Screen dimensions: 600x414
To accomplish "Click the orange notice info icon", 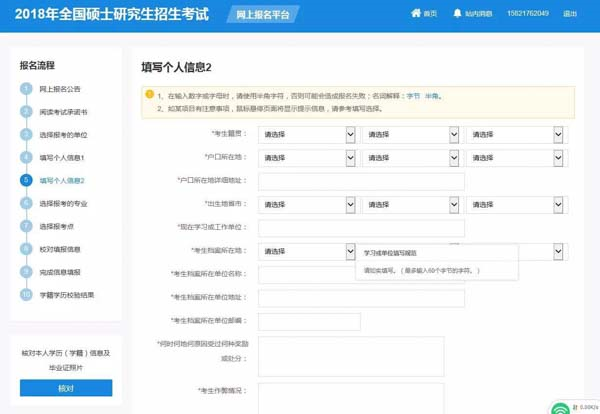I will [x=150, y=94].
